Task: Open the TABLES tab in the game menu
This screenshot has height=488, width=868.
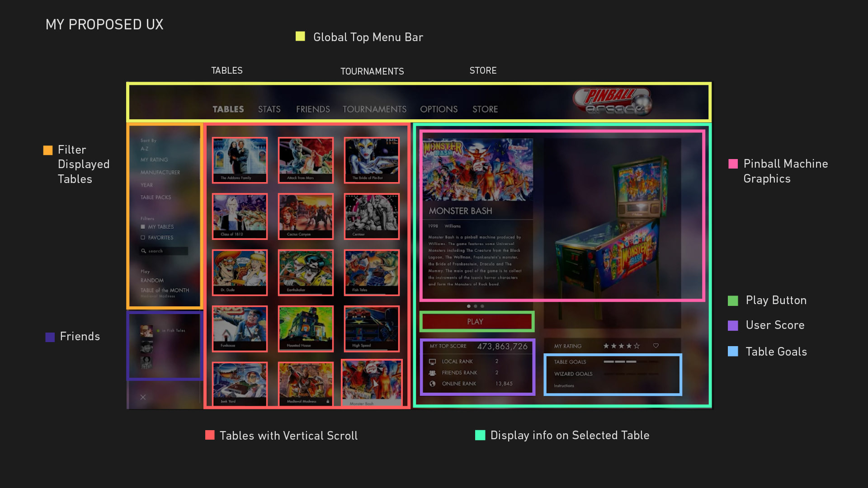Action: pos(228,109)
